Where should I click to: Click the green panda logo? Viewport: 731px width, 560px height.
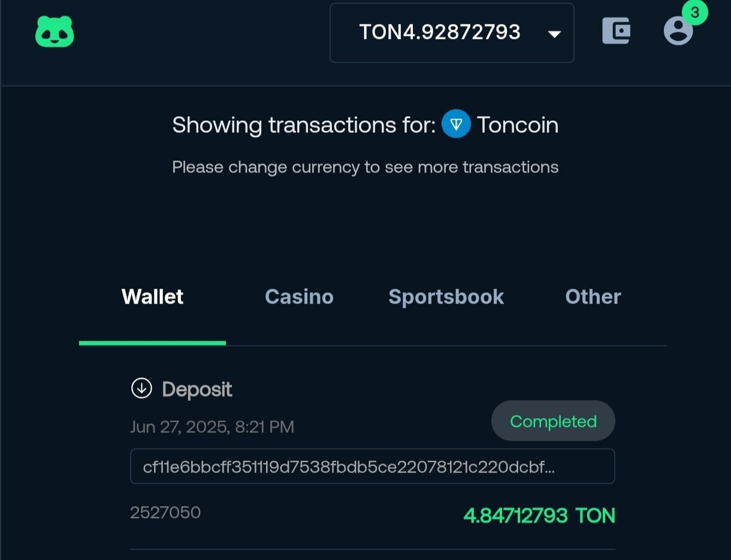pos(55,32)
